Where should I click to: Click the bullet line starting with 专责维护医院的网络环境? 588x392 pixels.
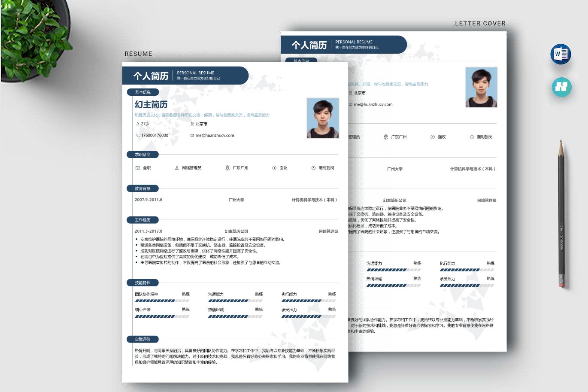tap(212, 240)
